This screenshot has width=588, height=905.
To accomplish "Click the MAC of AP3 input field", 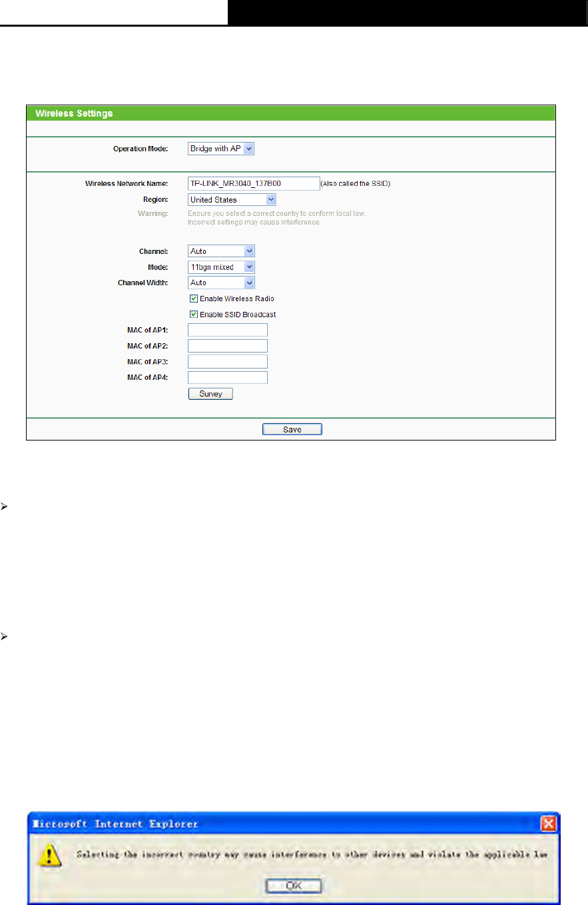I will point(228,362).
